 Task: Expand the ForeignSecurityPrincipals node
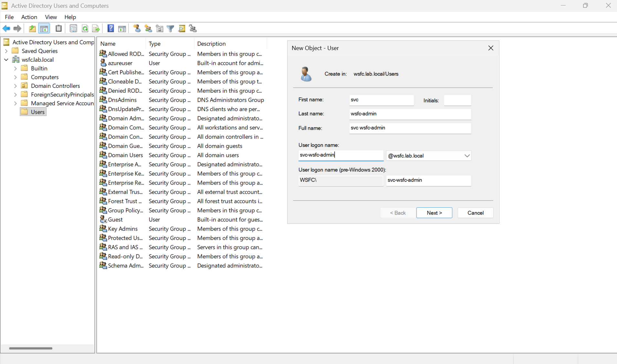point(16,95)
